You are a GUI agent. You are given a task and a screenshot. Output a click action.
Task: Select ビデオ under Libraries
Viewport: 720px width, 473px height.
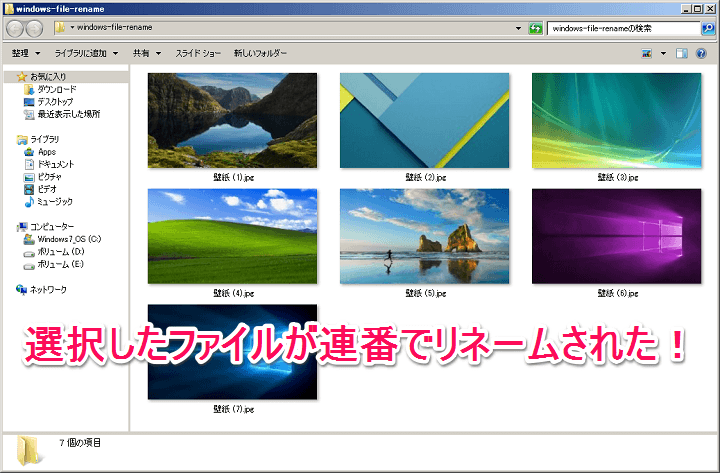(x=47, y=189)
